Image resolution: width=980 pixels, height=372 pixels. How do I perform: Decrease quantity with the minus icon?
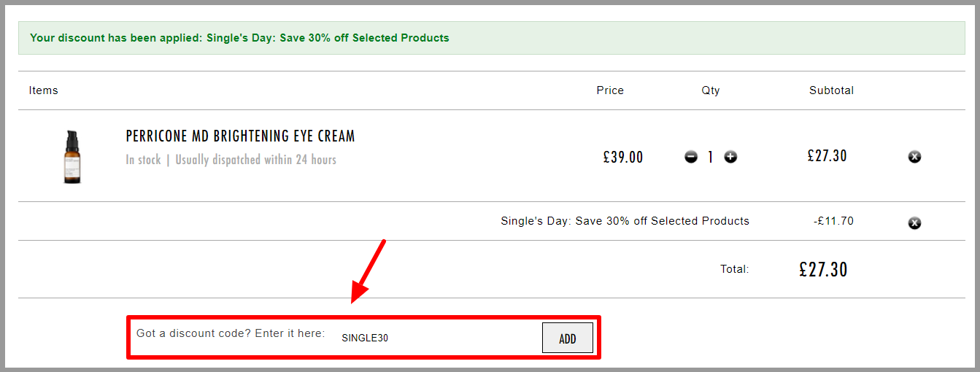(691, 157)
